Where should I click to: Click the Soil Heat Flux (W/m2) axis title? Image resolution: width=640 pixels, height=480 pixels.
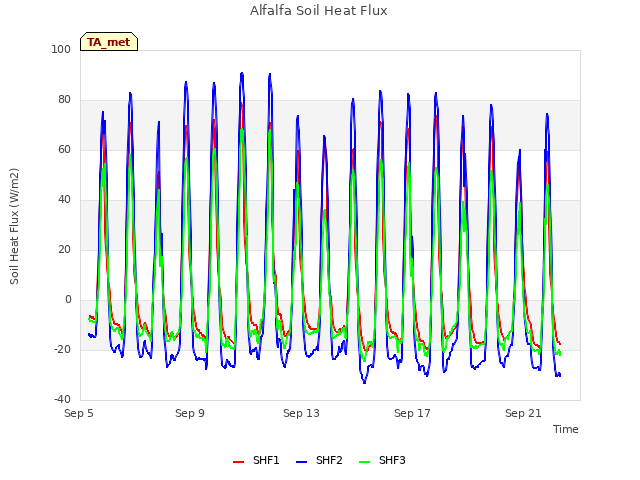coord(14,226)
